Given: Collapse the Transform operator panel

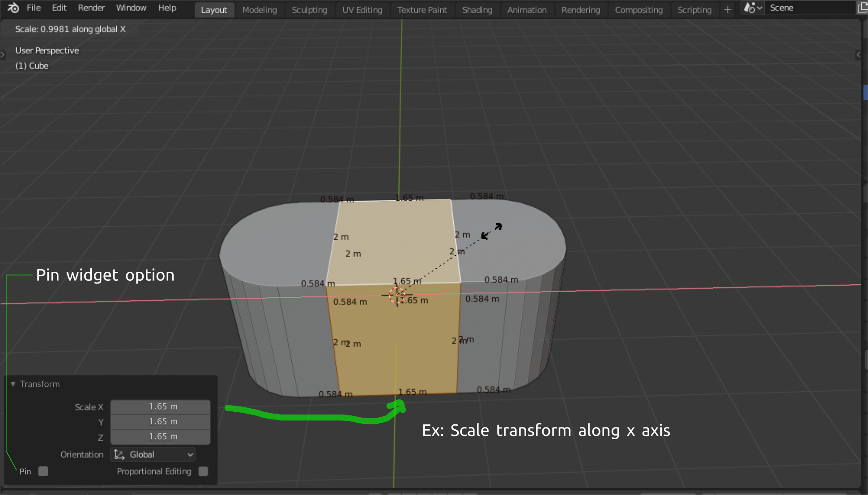Looking at the screenshot, I should [x=13, y=384].
